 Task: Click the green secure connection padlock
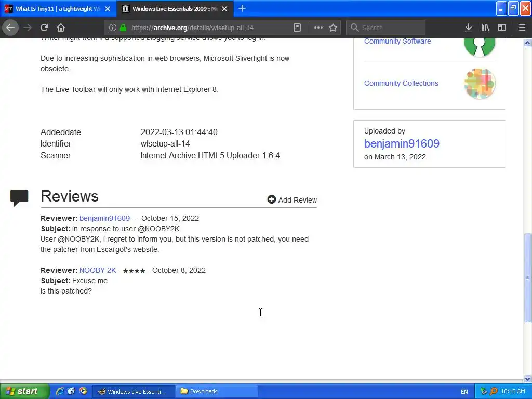pos(123,28)
